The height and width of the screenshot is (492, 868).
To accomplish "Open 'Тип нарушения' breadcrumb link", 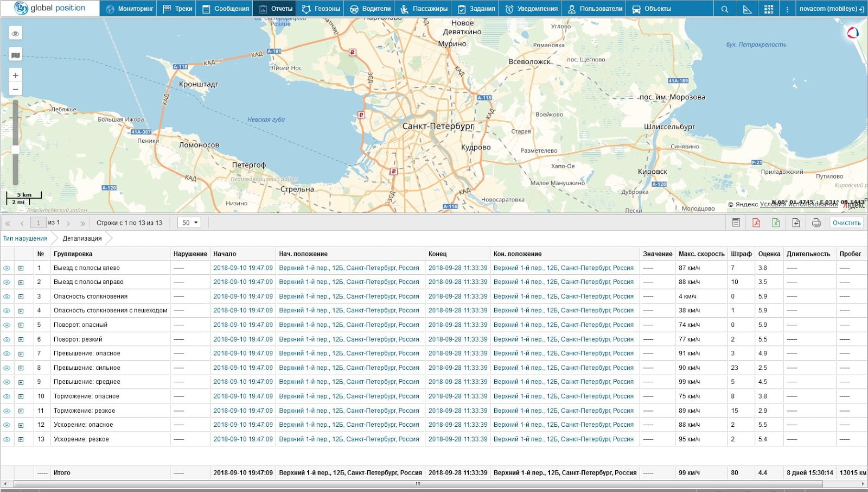I will (x=25, y=238).
